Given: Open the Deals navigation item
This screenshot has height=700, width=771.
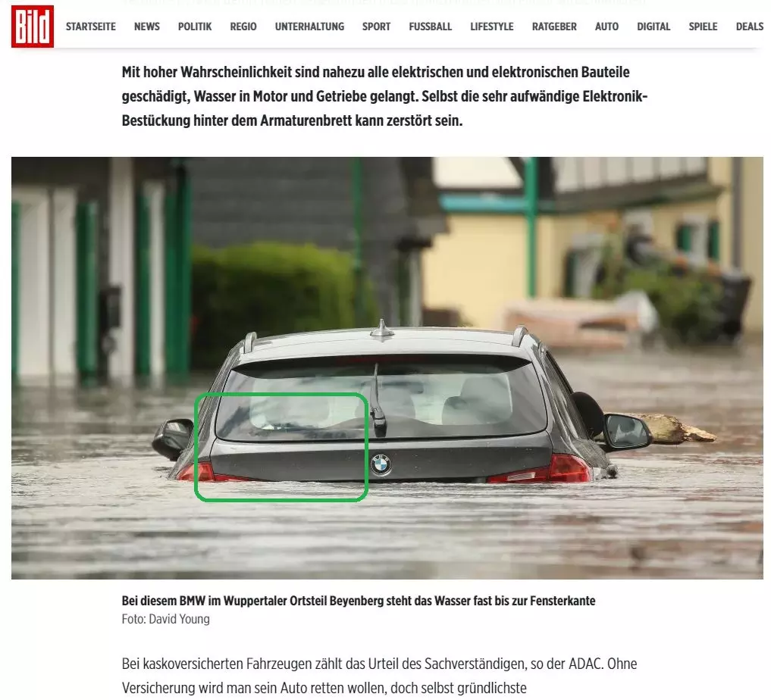Looking at the screenshot, I should [x=749, y=27].
